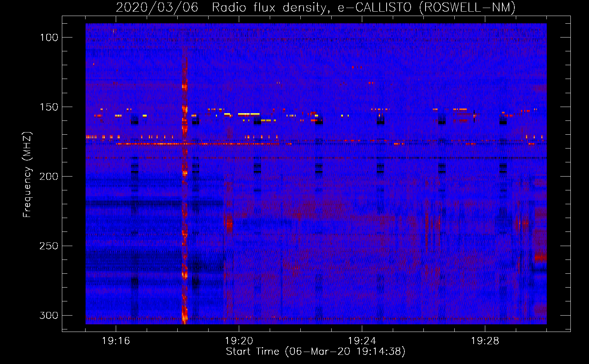Click the 19:24 time tick label
589x364 pixels.
(x=362, y=341)
